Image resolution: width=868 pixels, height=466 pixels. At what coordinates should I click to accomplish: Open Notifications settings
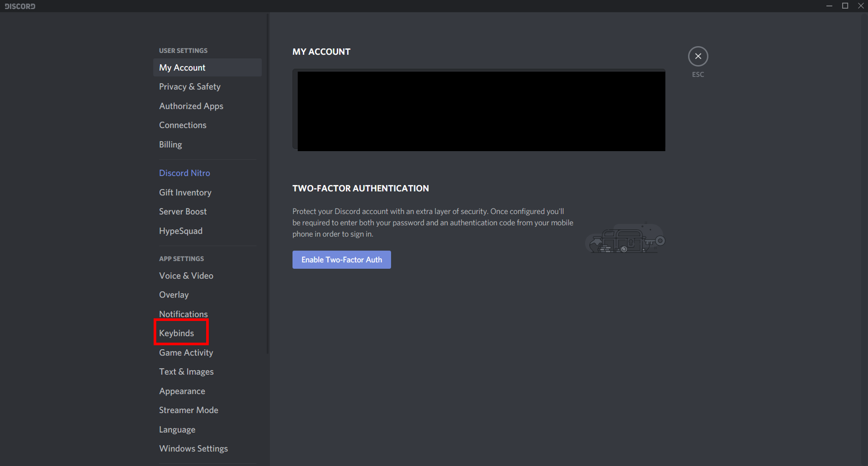207,314
